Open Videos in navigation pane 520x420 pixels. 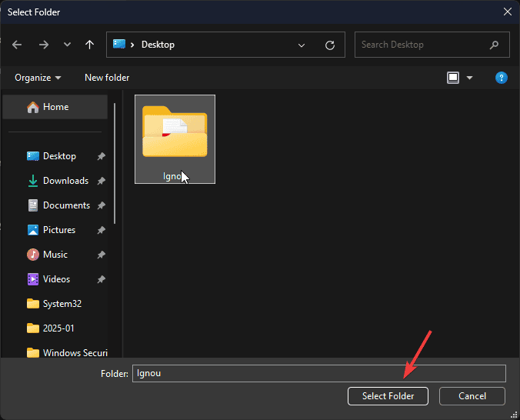(x=56, y=279)
